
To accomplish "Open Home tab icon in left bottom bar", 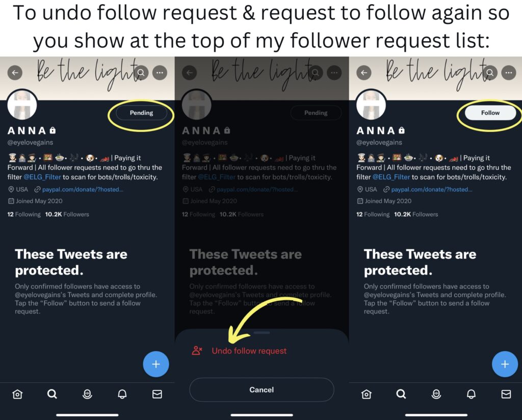I will tap(17, 395).
